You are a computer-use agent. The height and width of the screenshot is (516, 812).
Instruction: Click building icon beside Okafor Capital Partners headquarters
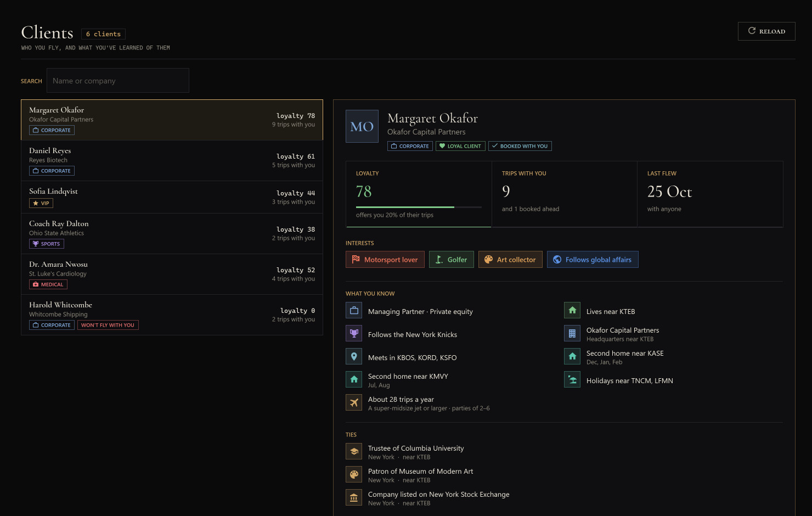(572, 334)
